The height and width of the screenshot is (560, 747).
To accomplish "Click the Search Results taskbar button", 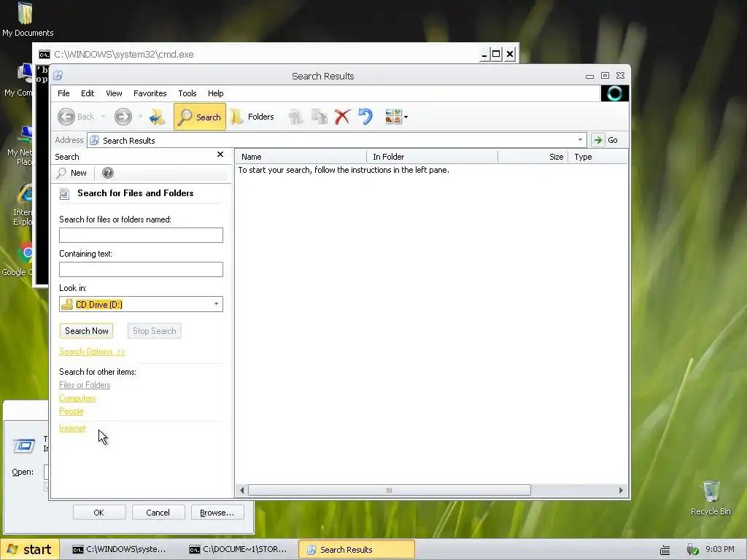I will (356, 550).
